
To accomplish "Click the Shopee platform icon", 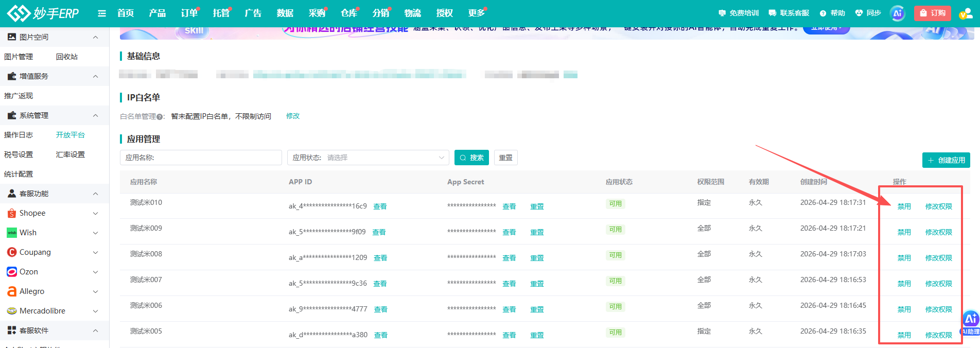I will [x=11, y=213].
